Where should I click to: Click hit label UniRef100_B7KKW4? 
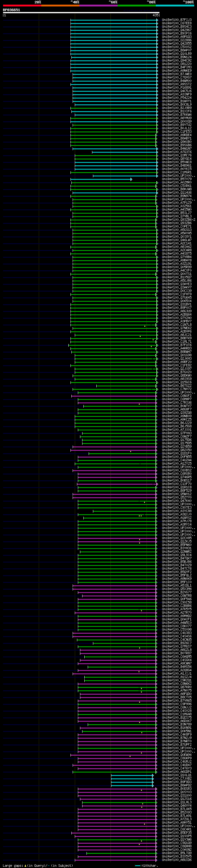coord(176,115)
